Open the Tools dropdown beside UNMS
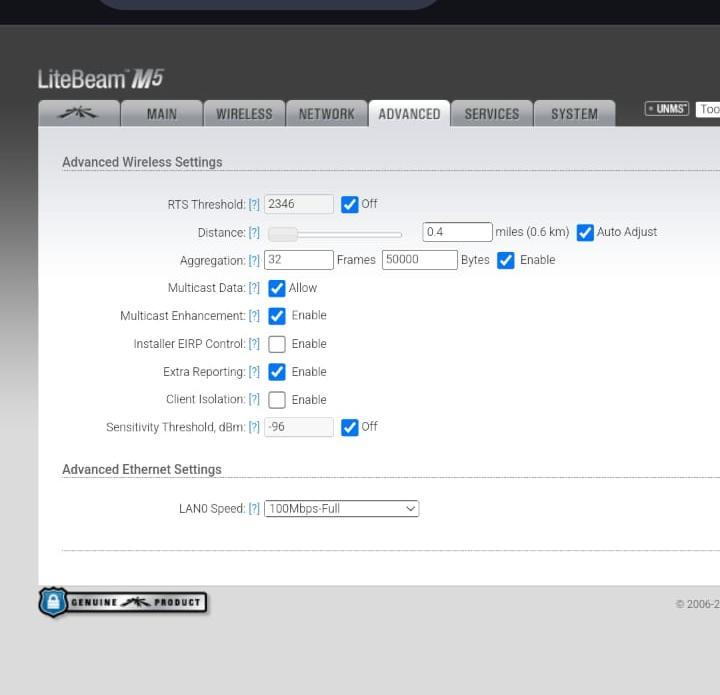 coord(708,109)
